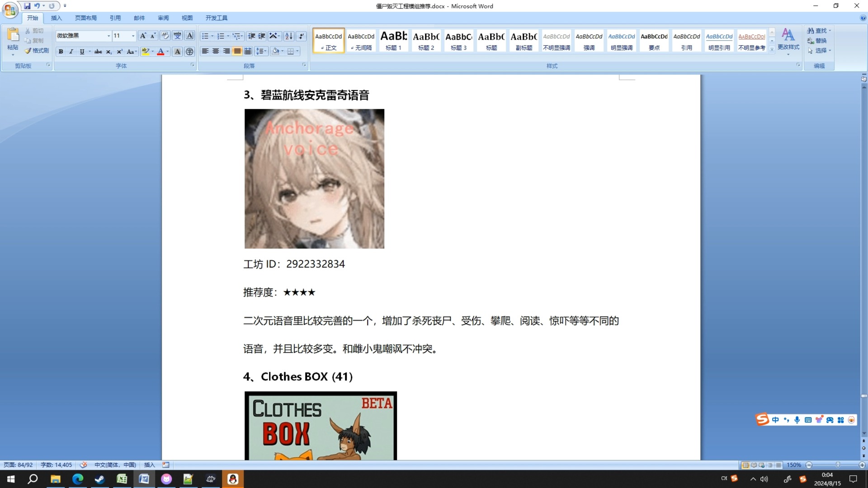Open the font size dropdown
Screen dimensions: 868x488
pyautogui.click(x=133, y=36)
